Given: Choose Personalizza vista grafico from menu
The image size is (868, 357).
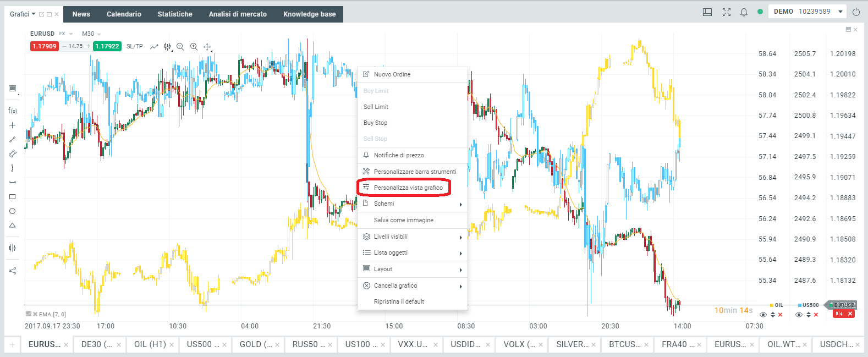Looking at the screenshot, I should point(408,188).
